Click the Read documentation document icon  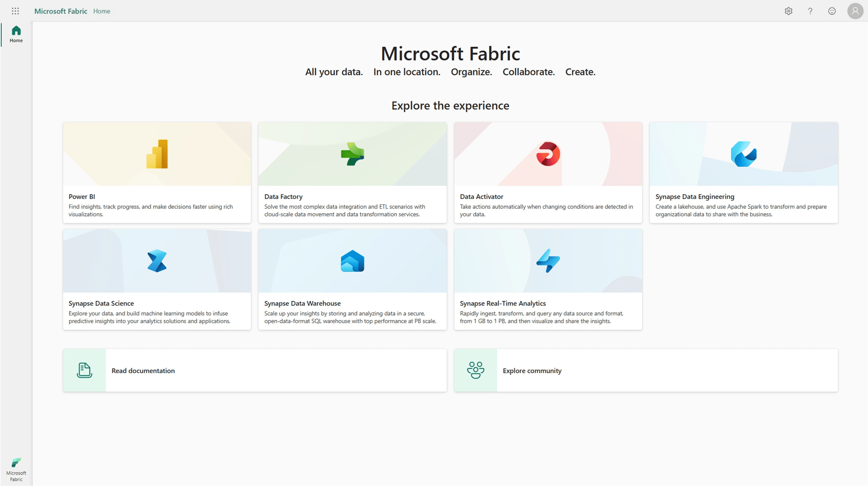click(84, 370)
